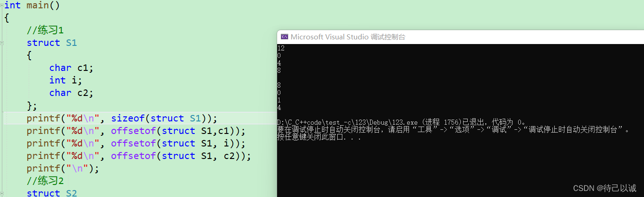Click the offsetof(struct S1, i) printf line
The height and width of the screenshot is (197, 644).
click(x=136, y=143)
